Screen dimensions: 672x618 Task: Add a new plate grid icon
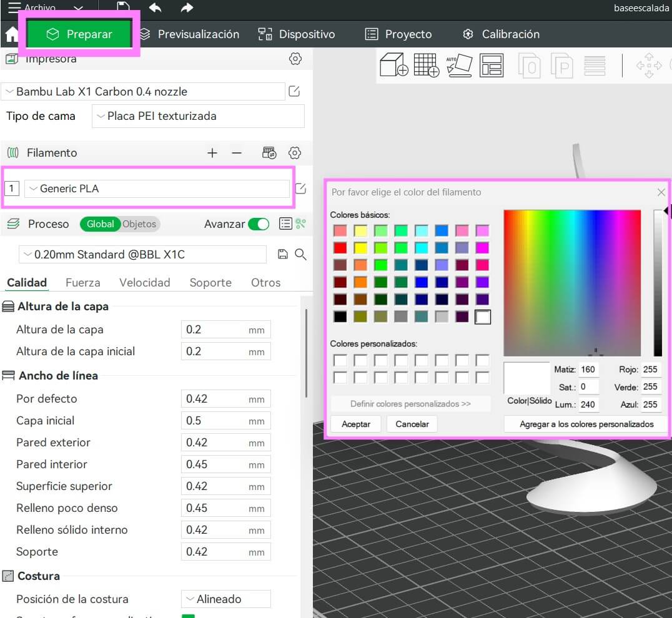tap(427, 65)
